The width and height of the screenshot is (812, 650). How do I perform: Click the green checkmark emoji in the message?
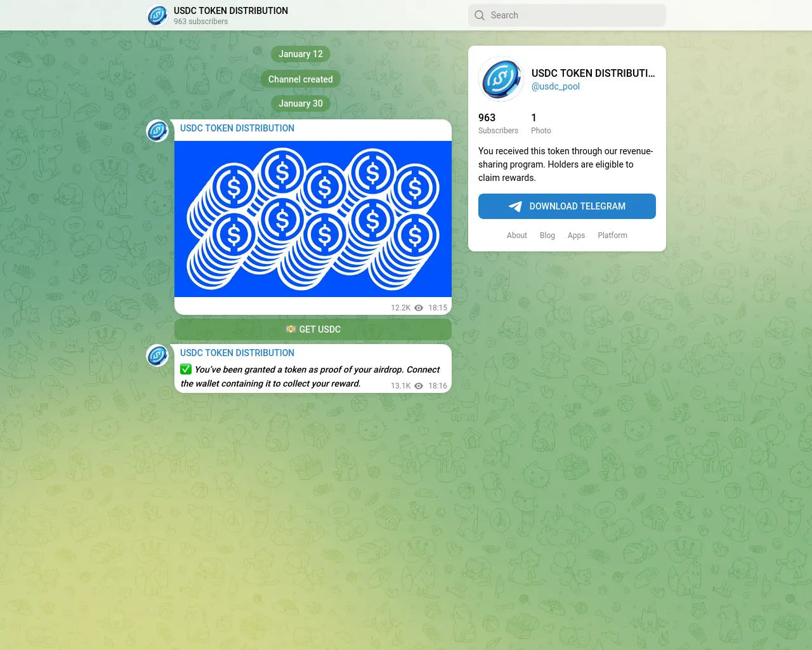(x=186, y=369)
